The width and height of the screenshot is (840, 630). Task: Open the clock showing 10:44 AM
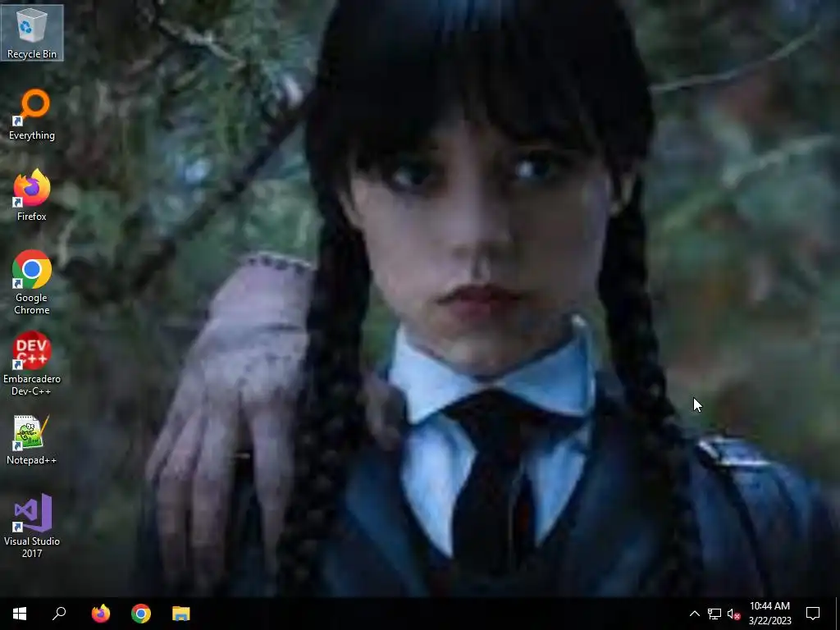(x=769, y=614)
